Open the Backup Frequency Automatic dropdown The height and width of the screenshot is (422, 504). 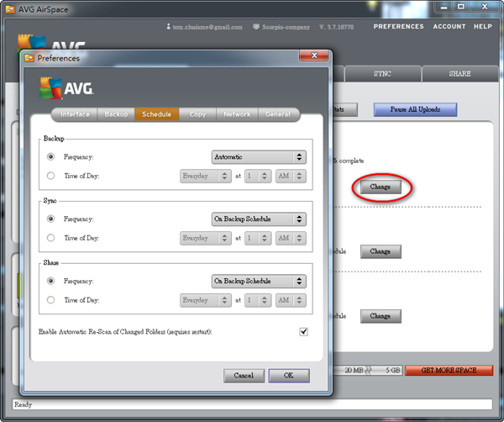(x=259, y=157)
